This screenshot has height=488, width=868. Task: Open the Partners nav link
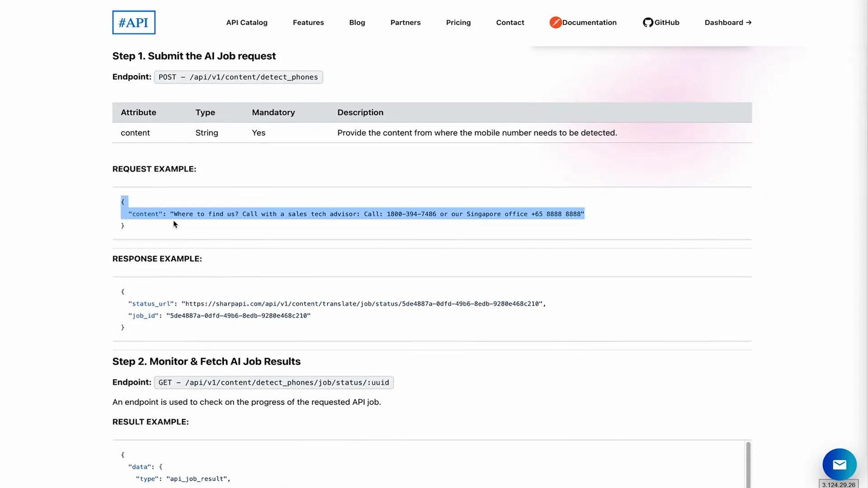(406, 23)
